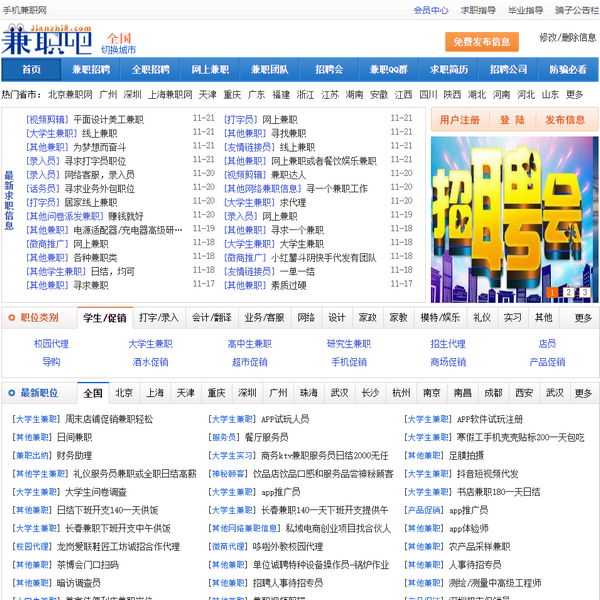The width and height of the screenshot is (600, 600).
Task: Show banner slide 2 via carousel indicator
Action: [x=567, y=293]
